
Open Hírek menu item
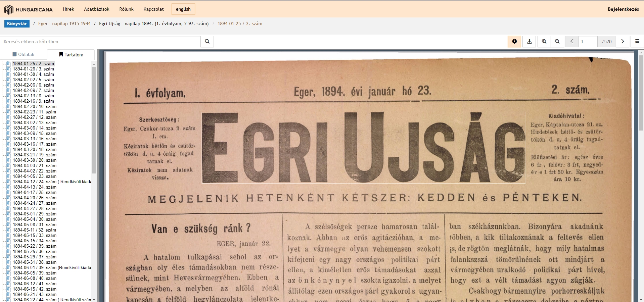click(x=68, y=9)
